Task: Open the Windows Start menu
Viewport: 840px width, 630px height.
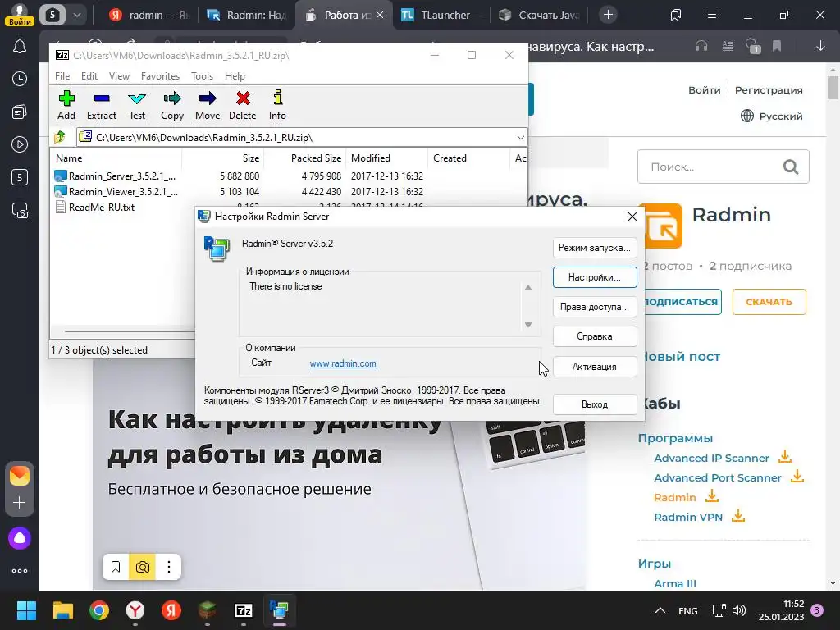Action: (26, 610)
